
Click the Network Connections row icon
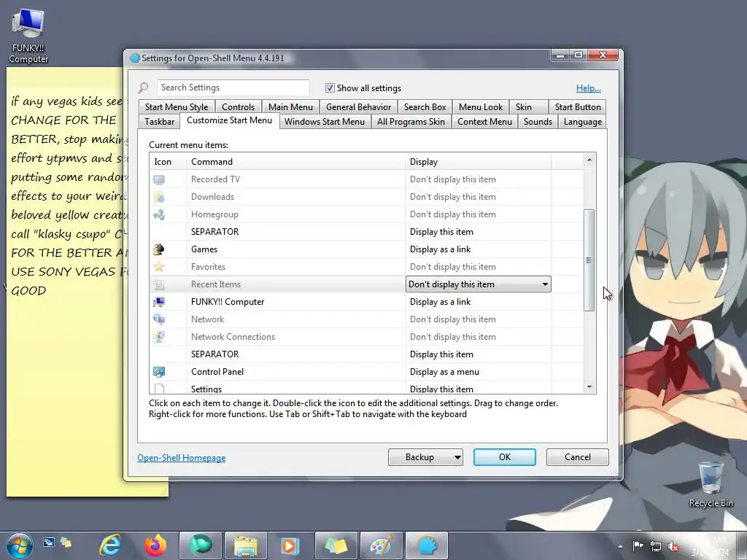point(159,337)
